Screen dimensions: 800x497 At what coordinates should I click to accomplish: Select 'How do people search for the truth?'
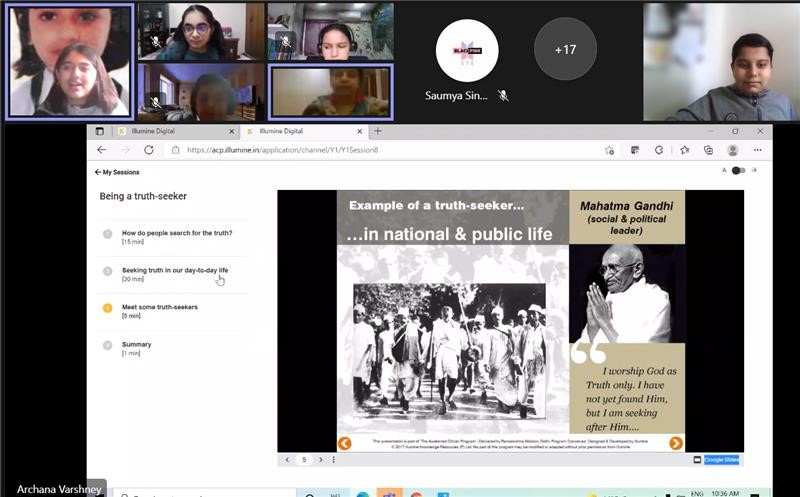[177, 233]
